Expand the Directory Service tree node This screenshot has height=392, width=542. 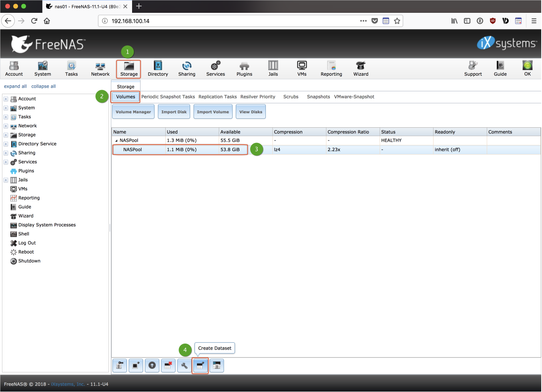click(x=6, y=144)
